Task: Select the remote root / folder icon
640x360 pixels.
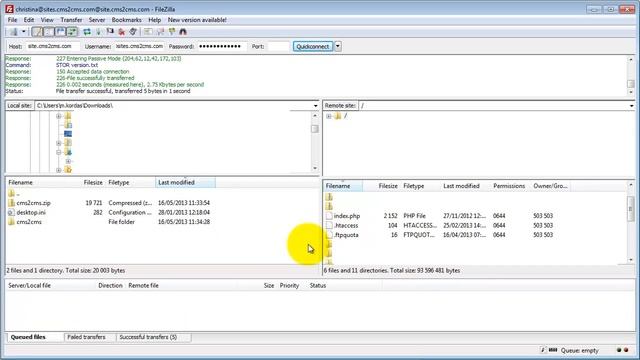Action: 338,116
